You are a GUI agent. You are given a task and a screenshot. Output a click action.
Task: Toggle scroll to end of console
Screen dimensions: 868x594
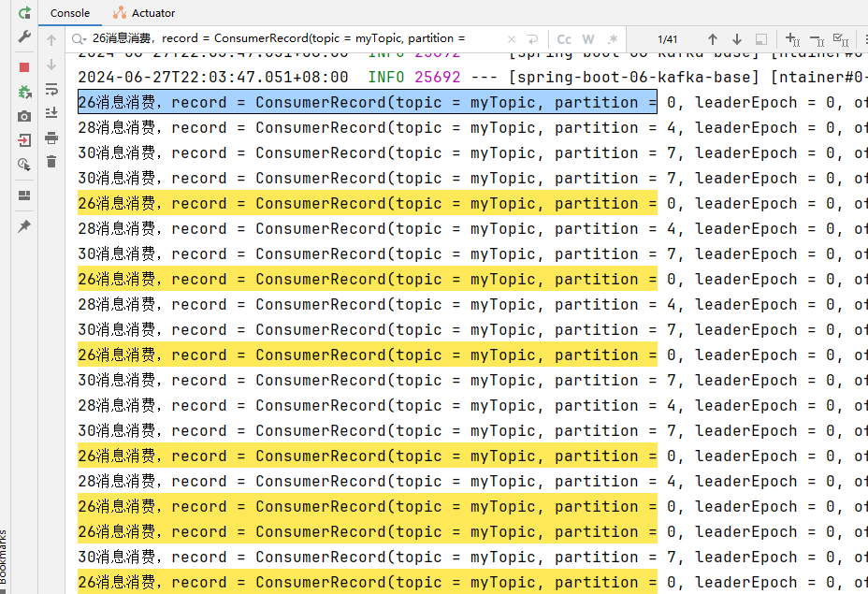pos(51,113)
